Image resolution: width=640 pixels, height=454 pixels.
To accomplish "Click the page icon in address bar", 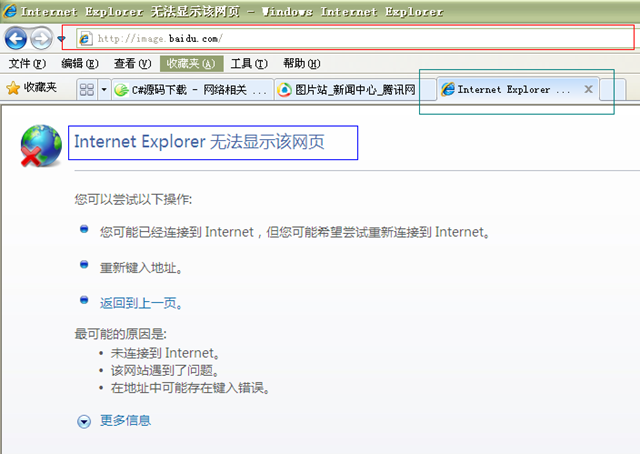I will (85, 39).
